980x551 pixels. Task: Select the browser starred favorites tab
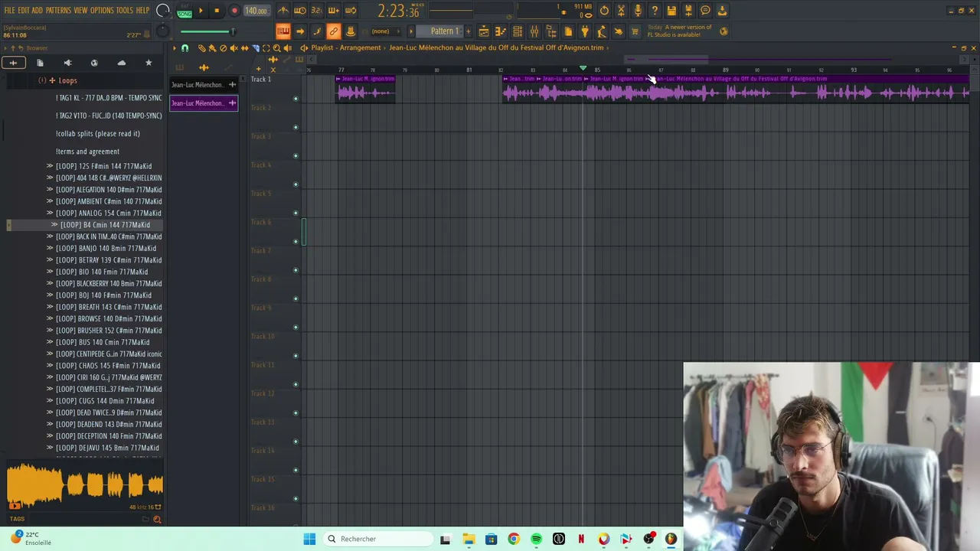149,63
